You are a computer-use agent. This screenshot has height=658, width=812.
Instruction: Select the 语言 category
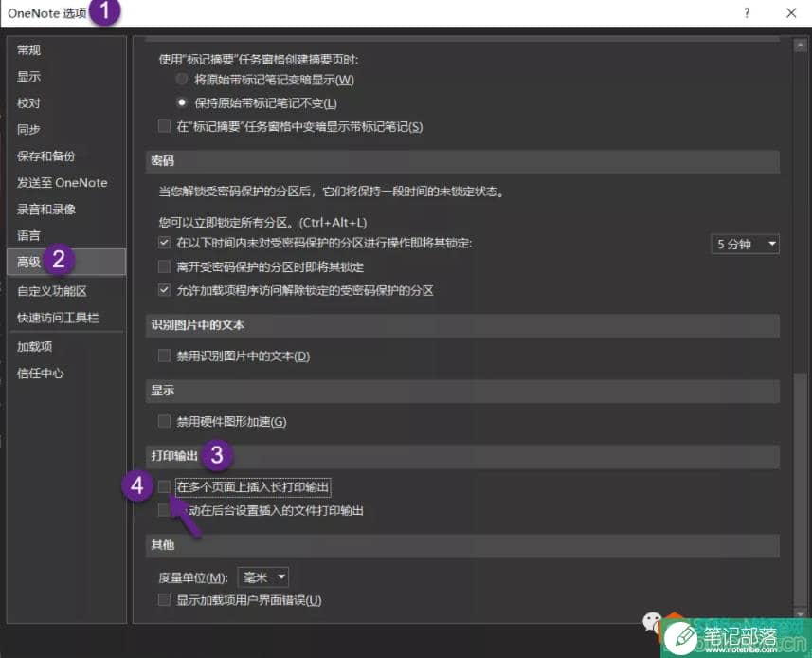pyautogui.click(x=28, y=236)
